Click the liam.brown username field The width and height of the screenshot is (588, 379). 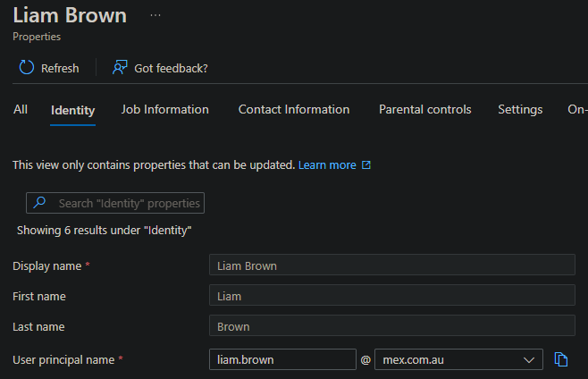click(282, 359)
